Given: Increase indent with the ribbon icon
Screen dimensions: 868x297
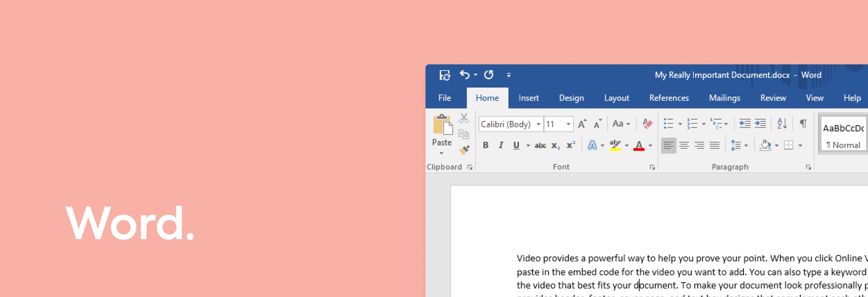Looking at the screenshot, I should [x=760, y=124].
